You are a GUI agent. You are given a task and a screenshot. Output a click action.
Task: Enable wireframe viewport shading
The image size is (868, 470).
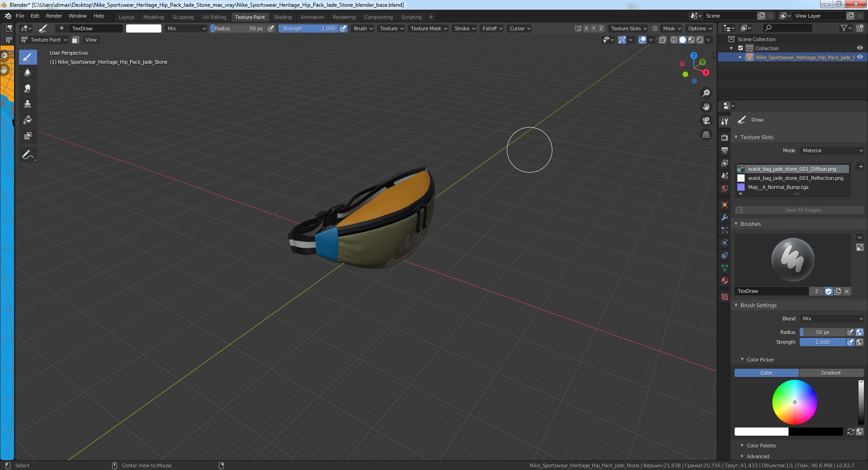pyautogui.click(x=674, y=40)
